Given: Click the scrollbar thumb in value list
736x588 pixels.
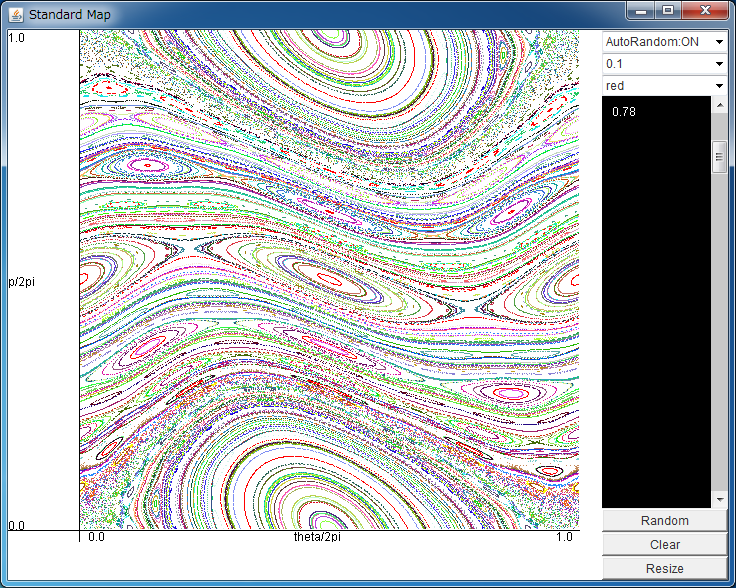Looking at the screenshot, I should tap(720, 157).
